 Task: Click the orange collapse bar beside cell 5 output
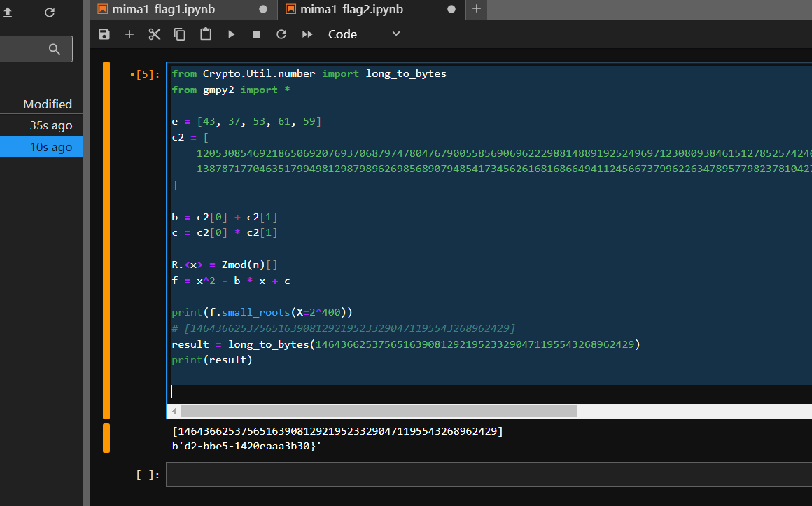tap(106, 438)
